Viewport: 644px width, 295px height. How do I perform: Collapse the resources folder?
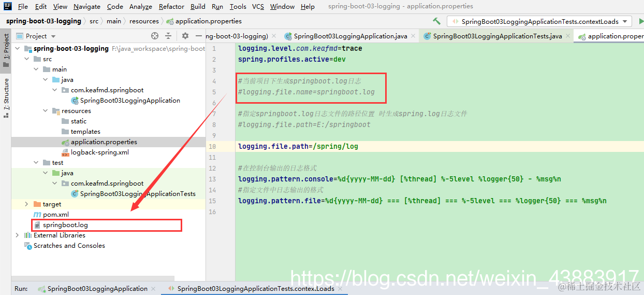(x=46, y=111)
